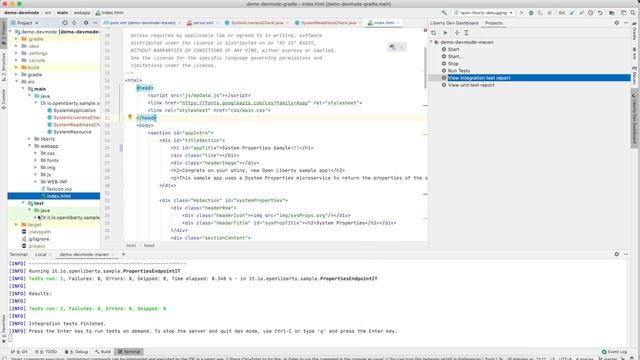Screen dimensions: 640x360
Task: Start debugging with the green bug icon
Action: (531, 13)
